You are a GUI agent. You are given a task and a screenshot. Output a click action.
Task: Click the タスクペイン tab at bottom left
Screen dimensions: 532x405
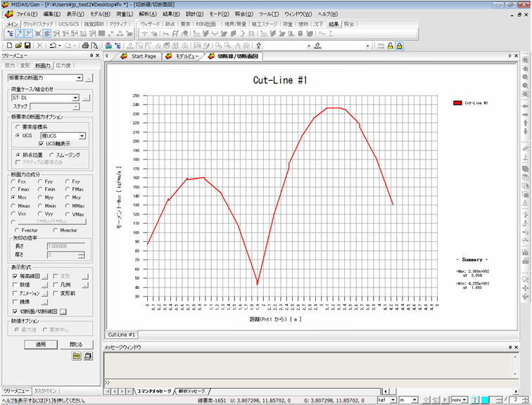(x=45, y=391)
